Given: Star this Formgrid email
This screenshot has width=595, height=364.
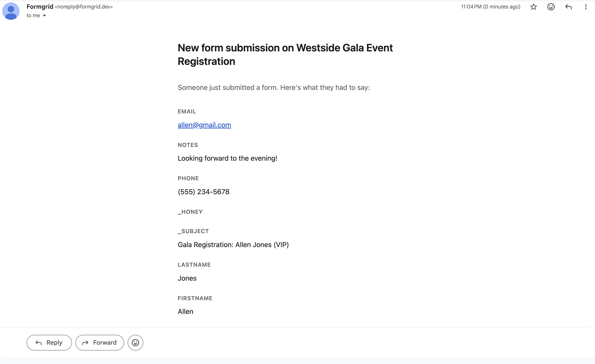Looking at the screenshot, I should tap(533, 7).
